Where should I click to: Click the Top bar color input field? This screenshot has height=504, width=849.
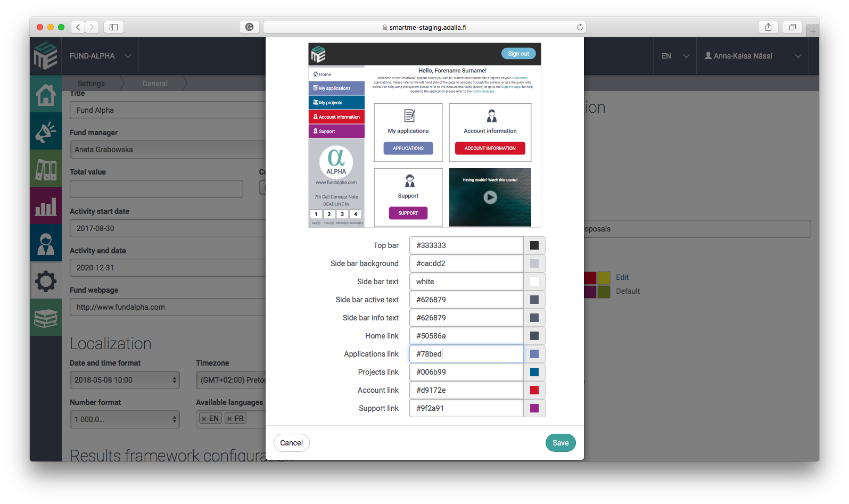[466, 245]
